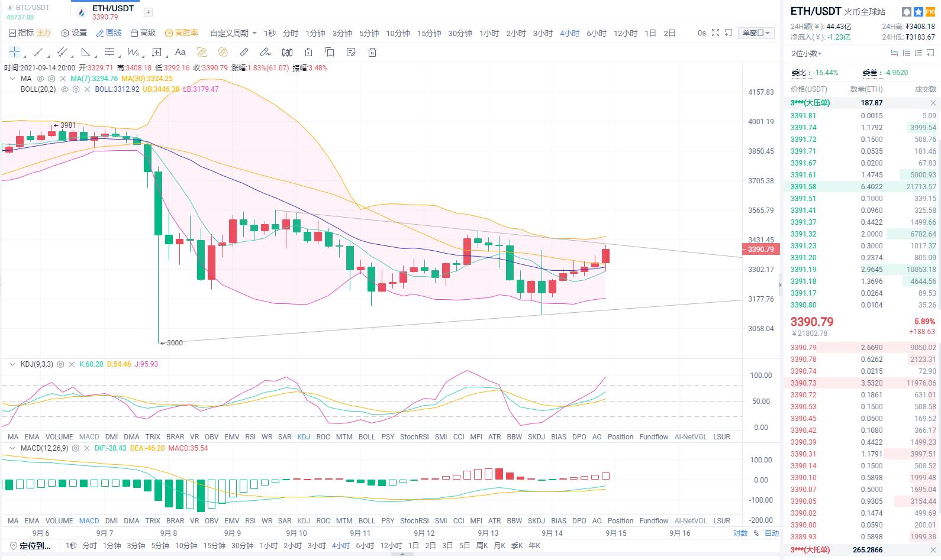
Task: Click sell order price 3391.58 row
Action: (862, 187)
